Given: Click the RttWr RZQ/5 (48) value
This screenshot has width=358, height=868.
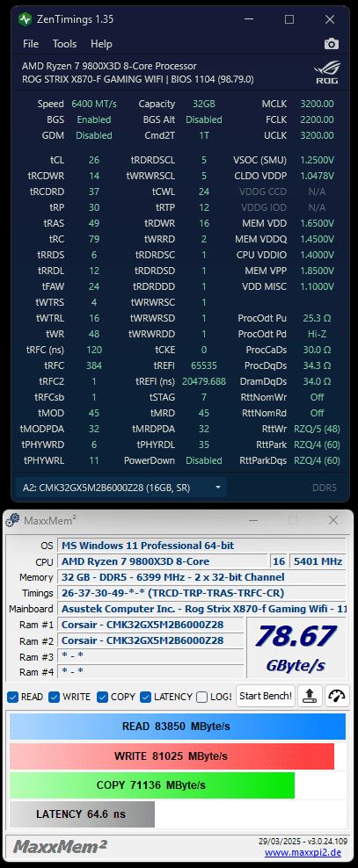Looking at the screenshot, I should [317, 429].
